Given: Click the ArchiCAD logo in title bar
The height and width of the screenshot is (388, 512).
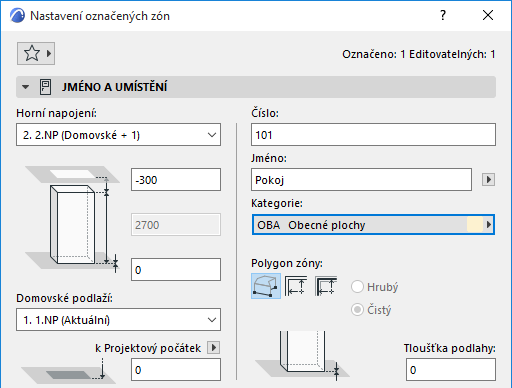Looking at the screenshot, I should 17,16.
